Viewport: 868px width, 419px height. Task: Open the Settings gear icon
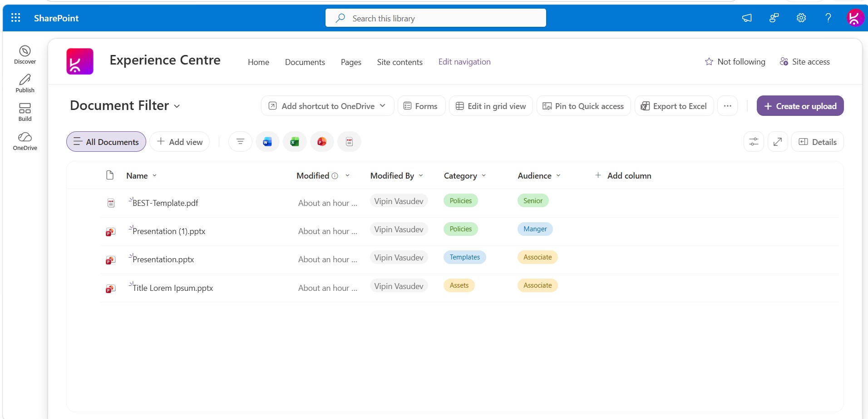coord(801,18)
